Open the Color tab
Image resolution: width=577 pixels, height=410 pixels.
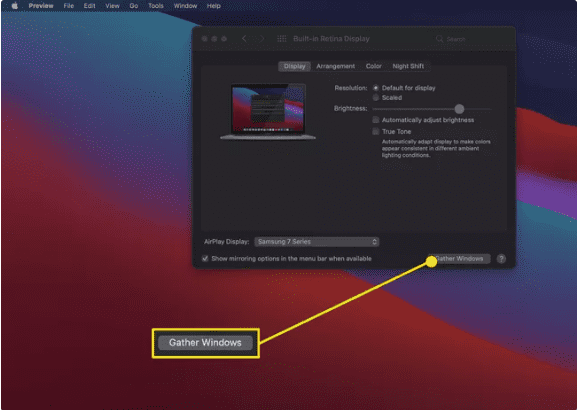pos(374,66)
